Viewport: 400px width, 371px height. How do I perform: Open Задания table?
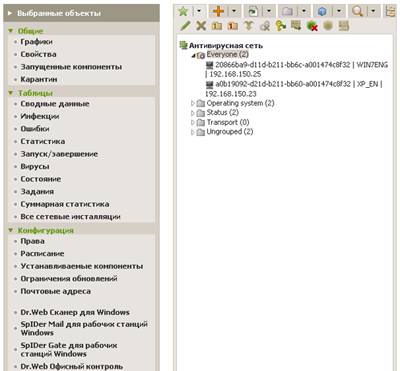tap(37, 192)
